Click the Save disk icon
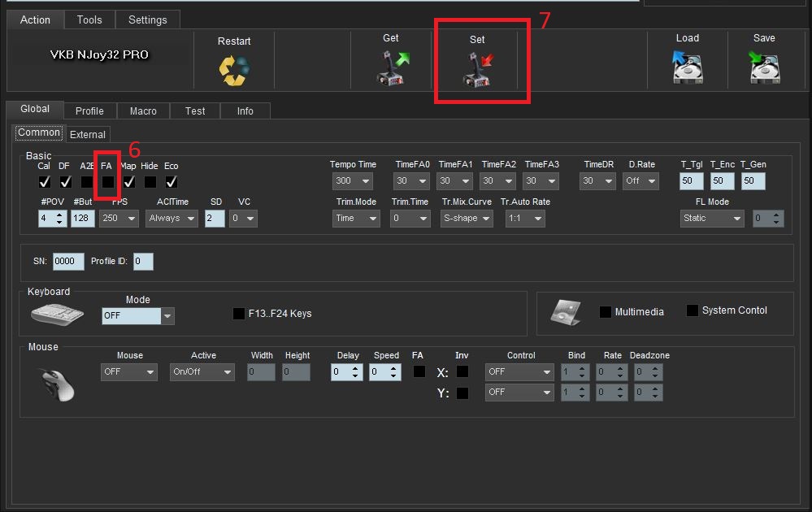 point(764,68)
